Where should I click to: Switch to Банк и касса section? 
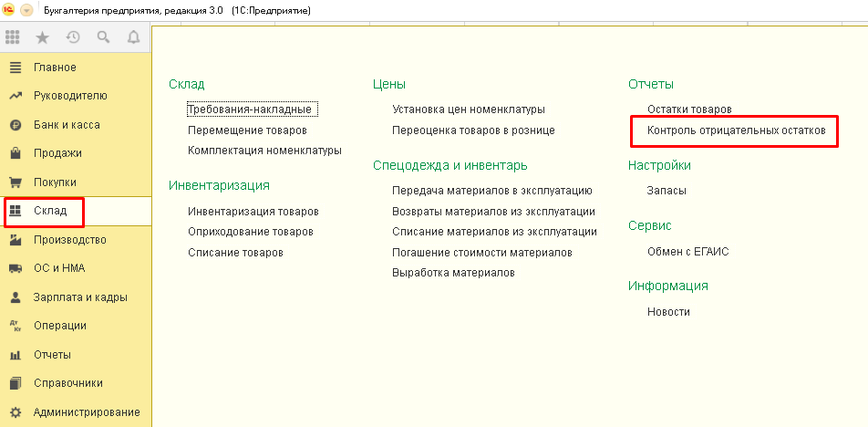pyautogui.click(x=67, y=125)
